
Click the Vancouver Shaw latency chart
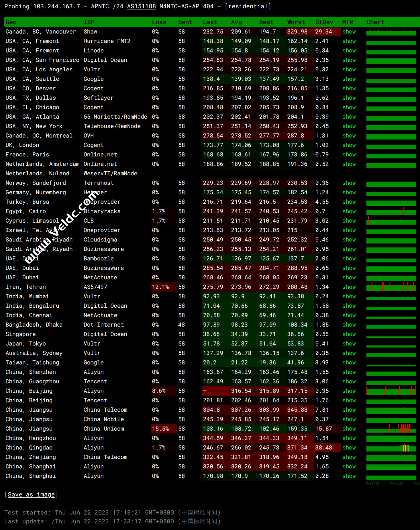[391, 32]
